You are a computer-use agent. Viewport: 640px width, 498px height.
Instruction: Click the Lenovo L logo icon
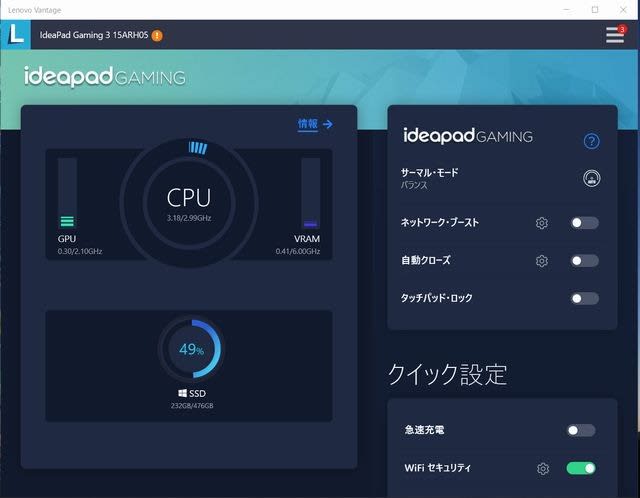click(x=16, y=34)
